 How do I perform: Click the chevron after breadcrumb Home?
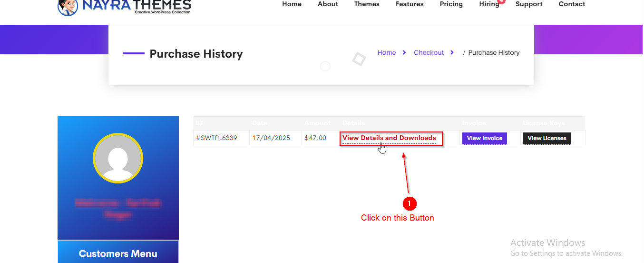pos(404,52)
